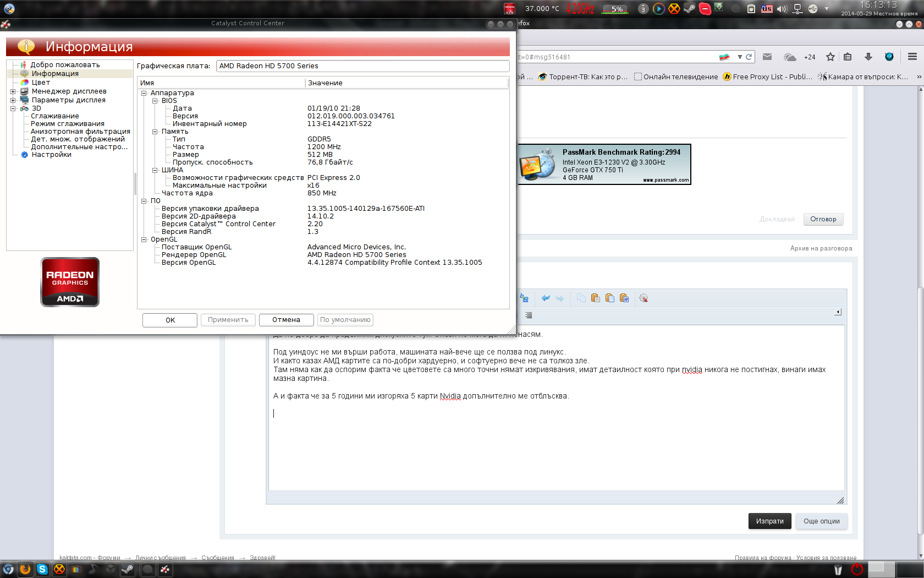This screenshot has height=578, width=924.
Task: Reload the page in Firefox
Action: coord(749,57)
